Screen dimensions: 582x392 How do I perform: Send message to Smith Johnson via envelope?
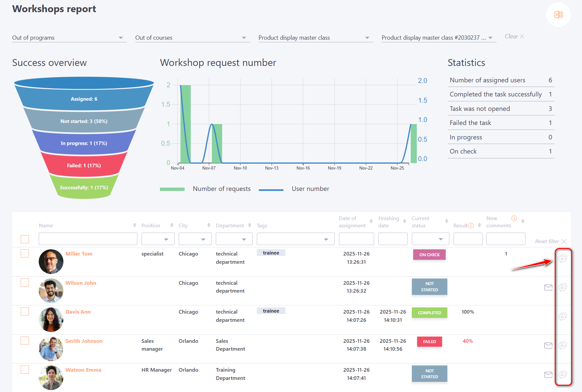(x=548, y=345)
